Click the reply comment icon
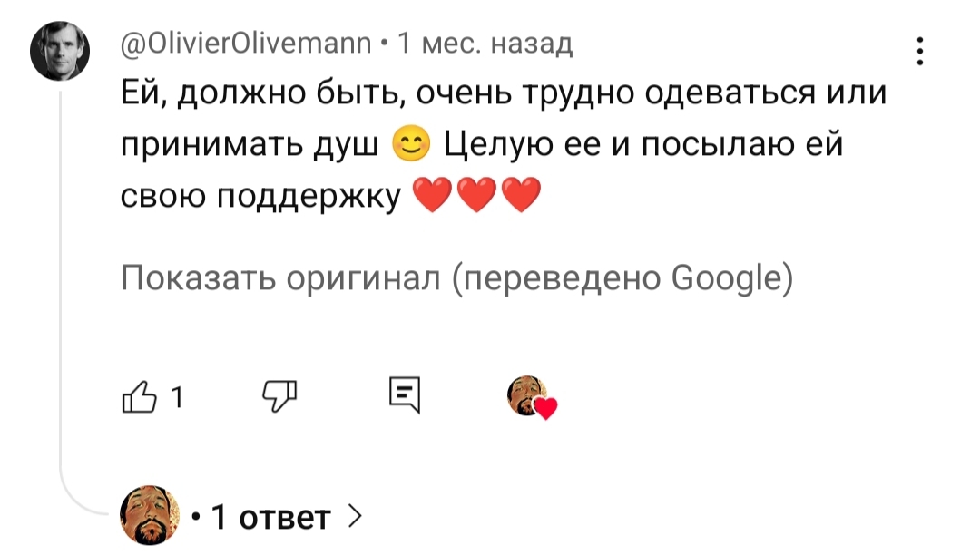The height and width of the screenshot is (555, 980). [405, 395]
